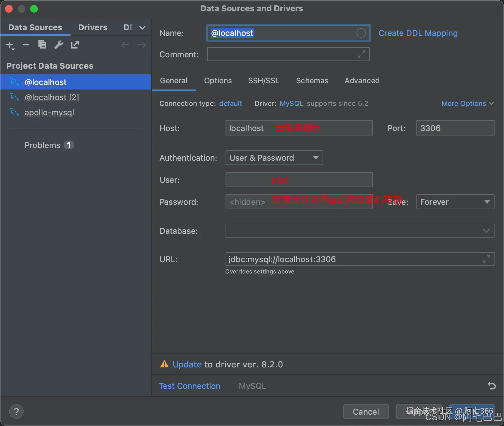Viewport: 504px width, 426px height.
Task: Click into the Name field
Action: [288, 33]
